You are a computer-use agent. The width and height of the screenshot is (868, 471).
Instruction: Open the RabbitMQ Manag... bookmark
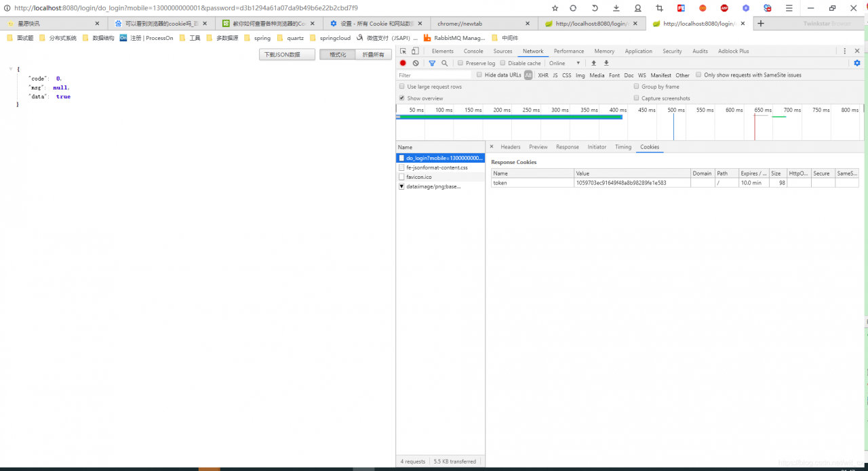(454, 38)
